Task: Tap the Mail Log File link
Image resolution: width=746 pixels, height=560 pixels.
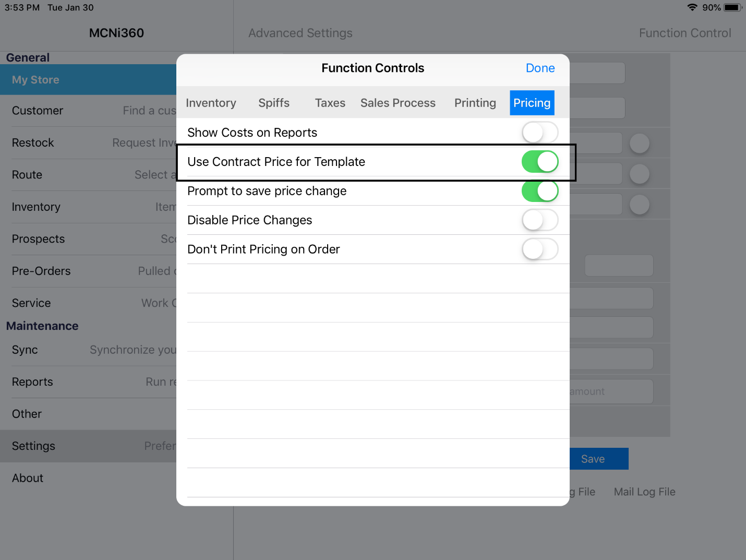Action: 644,492
